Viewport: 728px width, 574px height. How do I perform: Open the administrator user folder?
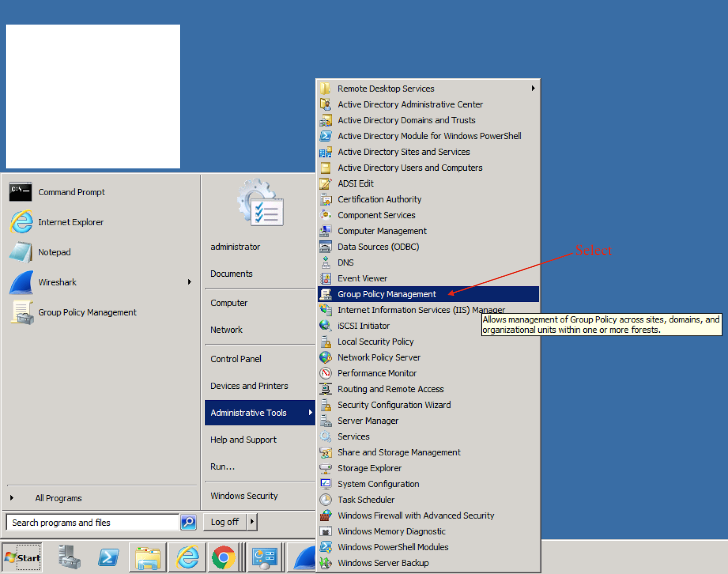pos(235,247)
